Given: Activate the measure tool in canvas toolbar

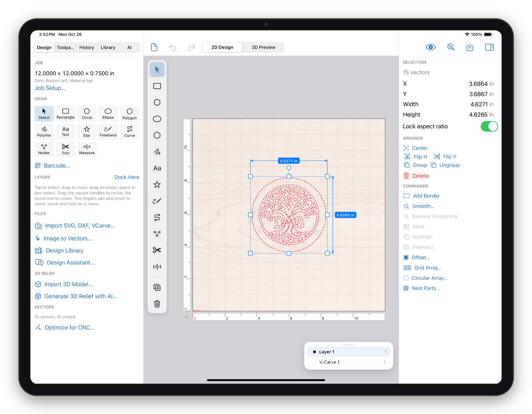Looking at the screenshot, I should tap(157, 267).
